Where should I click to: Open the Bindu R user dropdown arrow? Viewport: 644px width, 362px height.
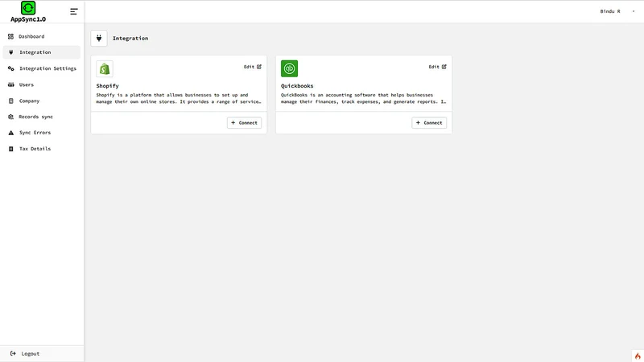(634, 11)
